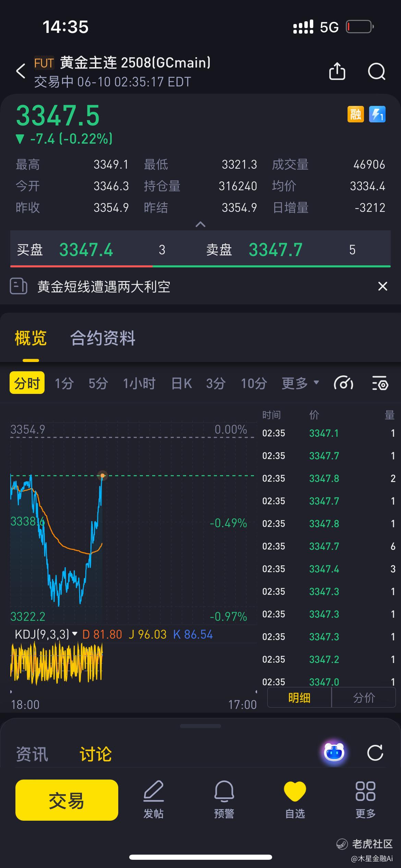This screenshot has height=868, width=401.
Task: Tap the 卖盘 ask price 3347.7
Action: [x=276, y=250]
